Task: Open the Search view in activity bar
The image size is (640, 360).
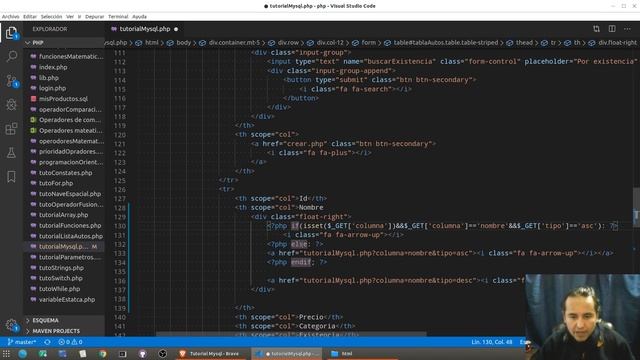Action: coord(11,56)
